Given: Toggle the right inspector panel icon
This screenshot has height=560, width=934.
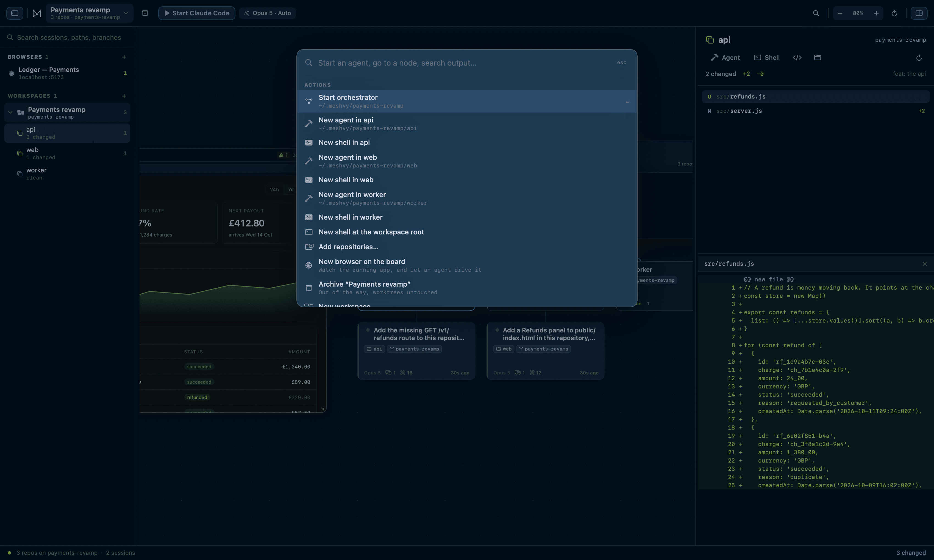Looking at the screenshot, I should tap(919, 13).
